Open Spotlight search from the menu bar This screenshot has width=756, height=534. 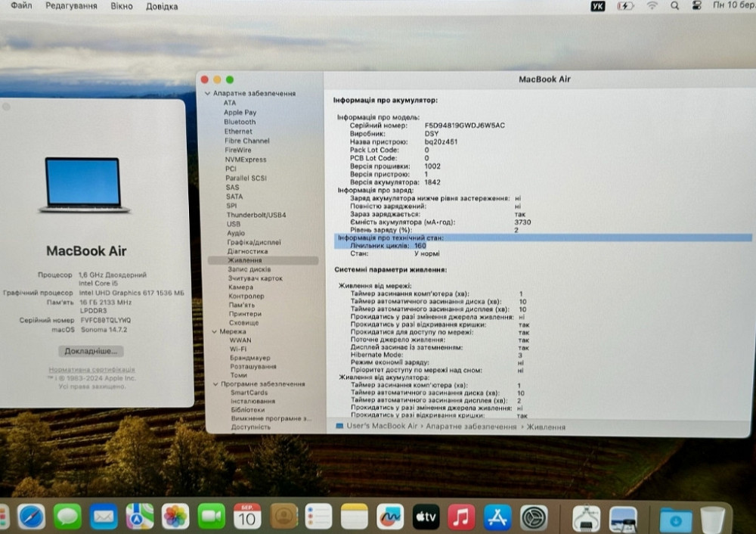pyautogui.click(x=674, y=6)
